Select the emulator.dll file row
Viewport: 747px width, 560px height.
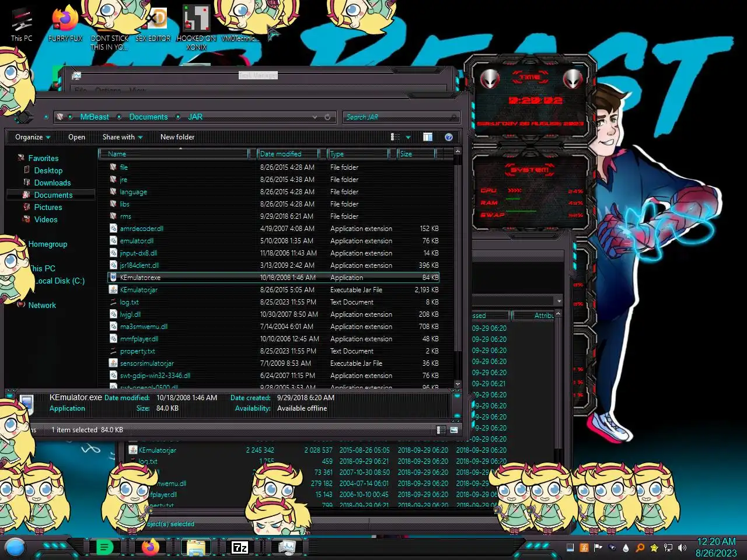coord(274,241)
